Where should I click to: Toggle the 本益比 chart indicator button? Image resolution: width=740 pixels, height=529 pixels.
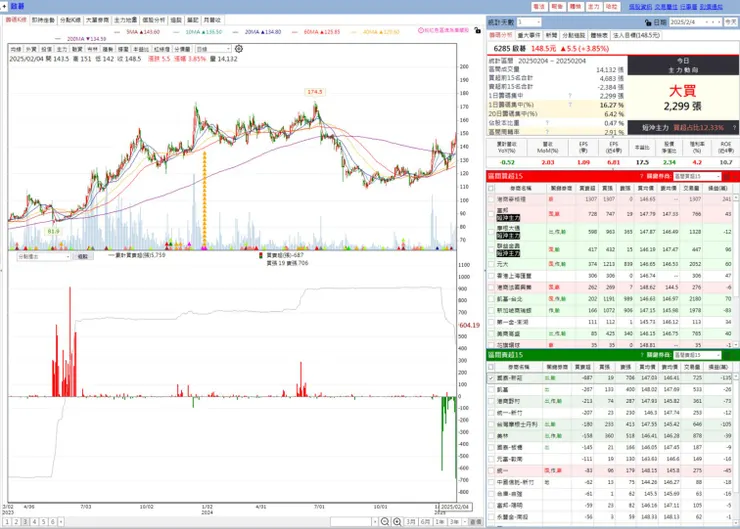tap(141, 49)
